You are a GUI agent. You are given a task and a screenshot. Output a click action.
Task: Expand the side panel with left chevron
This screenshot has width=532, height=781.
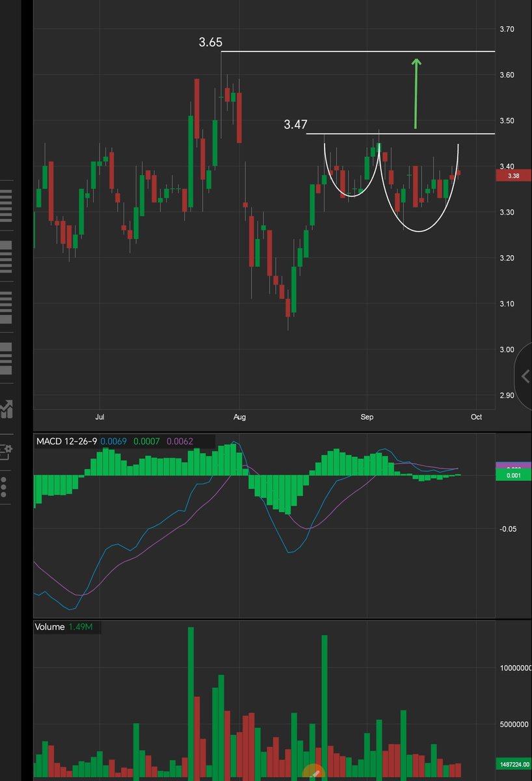tap(524, 376)
